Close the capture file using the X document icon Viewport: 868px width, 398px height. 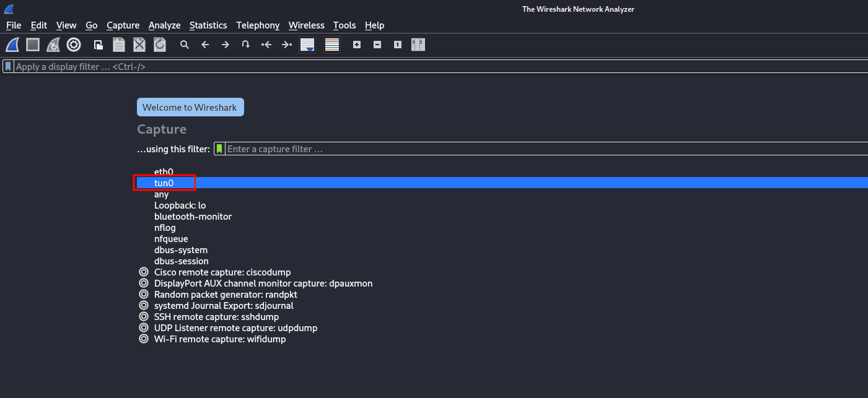pyautogui.click(x=139, y=45)
